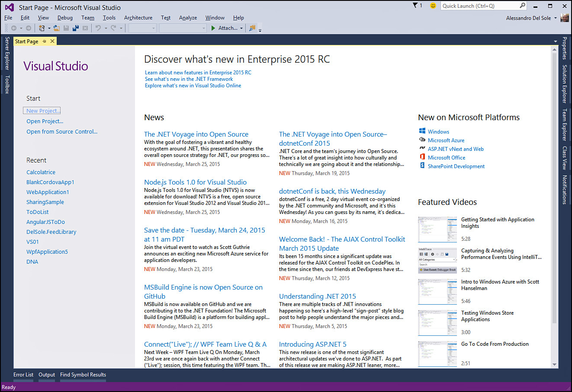The height and width of the screenshot is (392, 572).
Task: Open the Toolbox side tab
Action: point(7,84)
